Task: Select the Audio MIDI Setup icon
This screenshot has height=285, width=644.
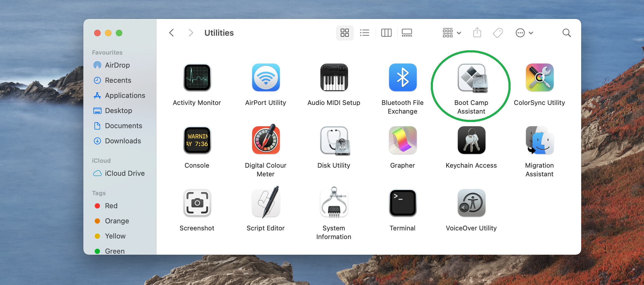Action: (x=334, y=78)
